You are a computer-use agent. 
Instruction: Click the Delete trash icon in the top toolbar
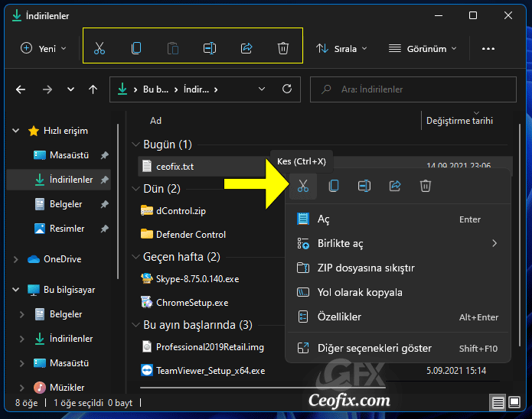[283, 48]
